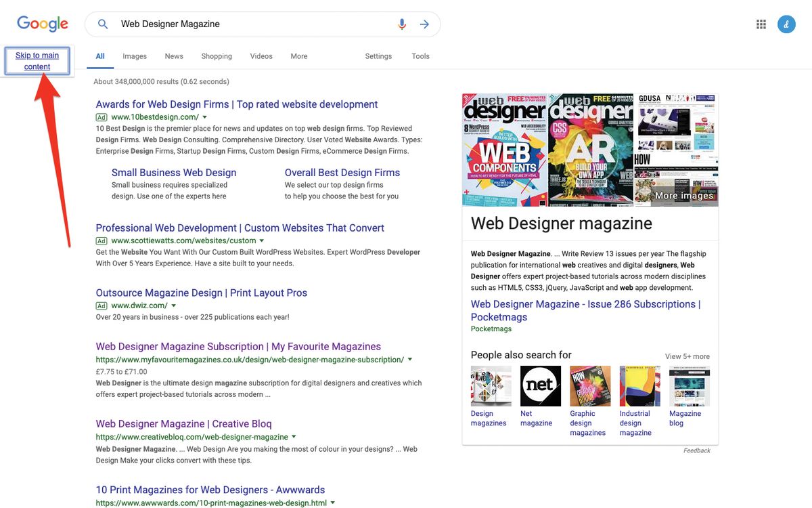Screen dimensions: 812x508
Task: Click the Net magazine thumbnail
Action: [540, 385]
